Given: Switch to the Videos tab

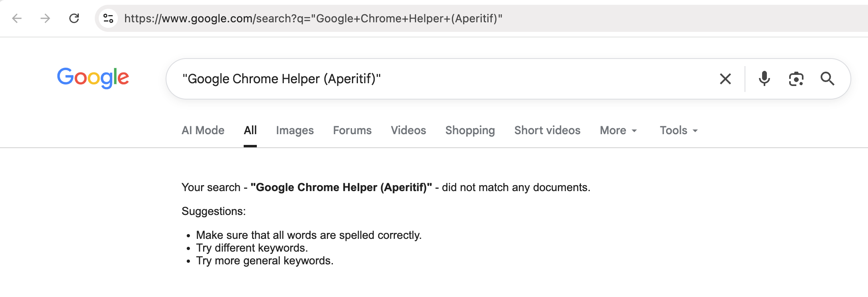Looking at the screenshot, I should 409,130.
